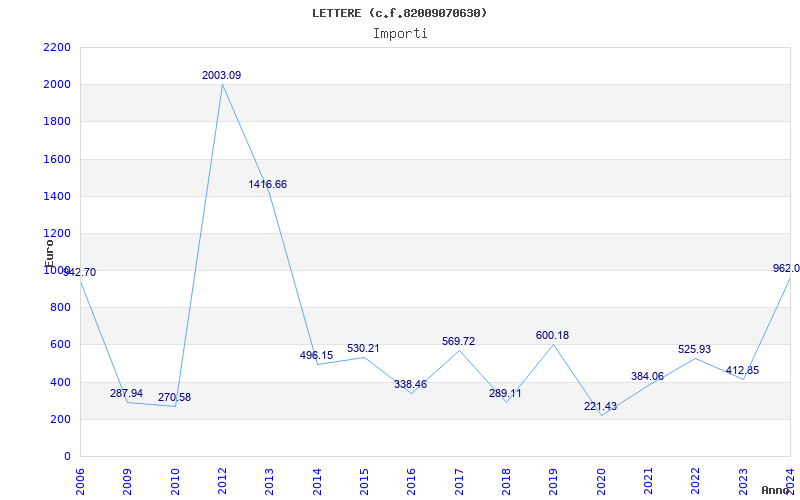Click the 2016 x-axis year

coord(412,482)
